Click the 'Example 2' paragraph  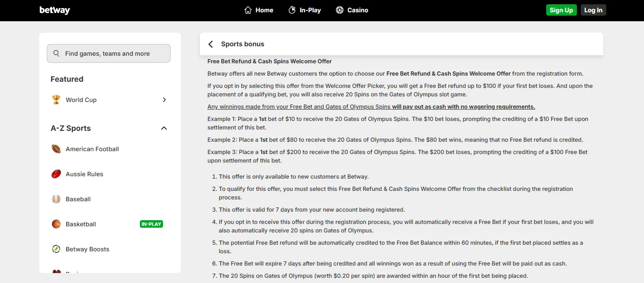click(x=395, y=140)
